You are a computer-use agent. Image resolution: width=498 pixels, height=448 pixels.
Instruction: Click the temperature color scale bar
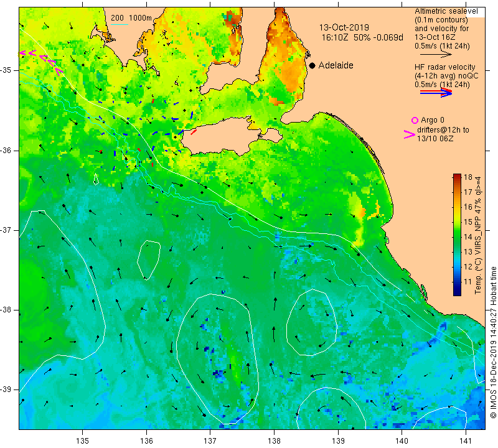pos(457,235)
